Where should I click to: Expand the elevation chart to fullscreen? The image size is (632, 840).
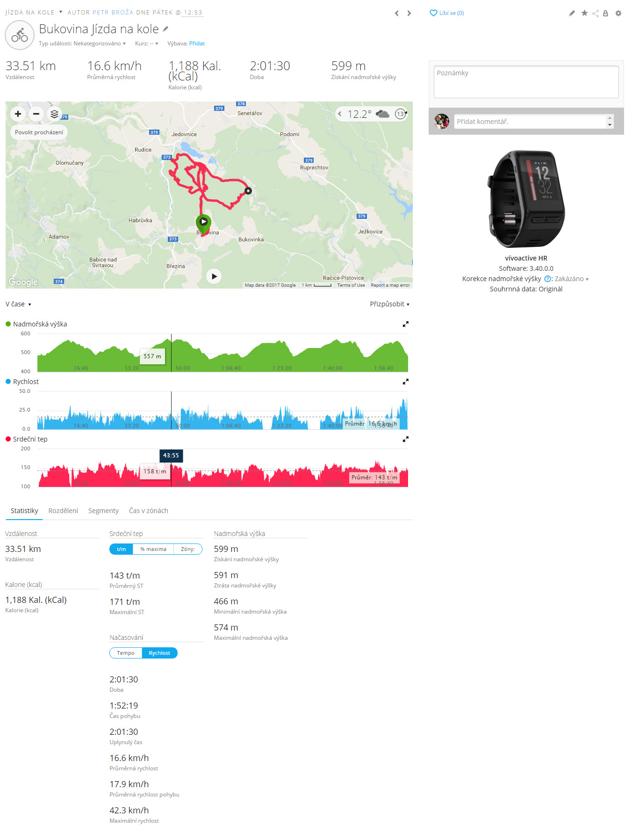click(406, 324)
